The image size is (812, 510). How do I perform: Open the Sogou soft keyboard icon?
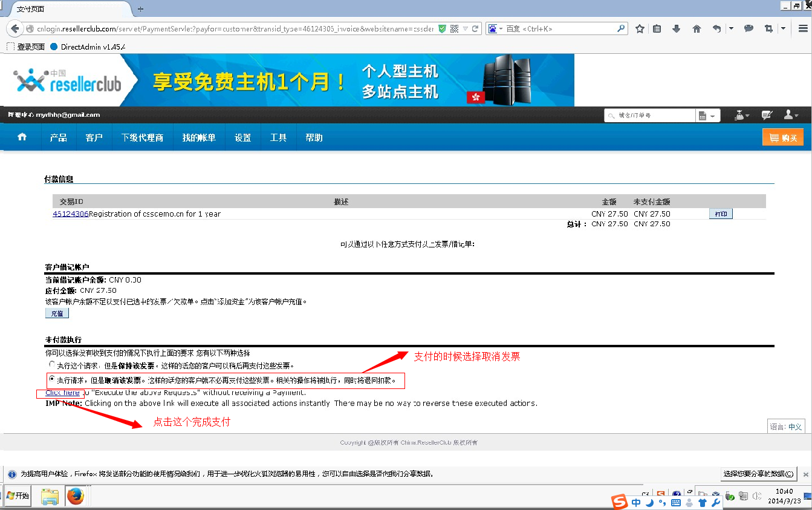click(676, 502)
